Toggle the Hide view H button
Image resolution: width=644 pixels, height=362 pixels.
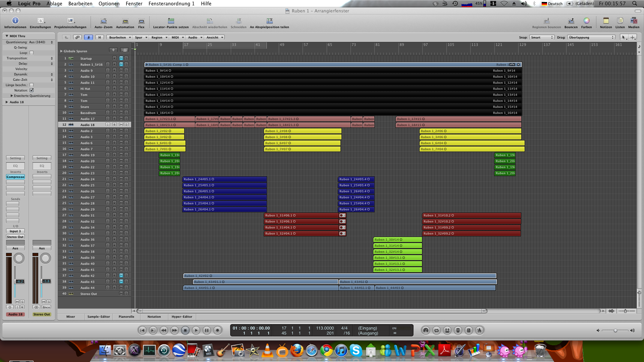pos(99,37)
